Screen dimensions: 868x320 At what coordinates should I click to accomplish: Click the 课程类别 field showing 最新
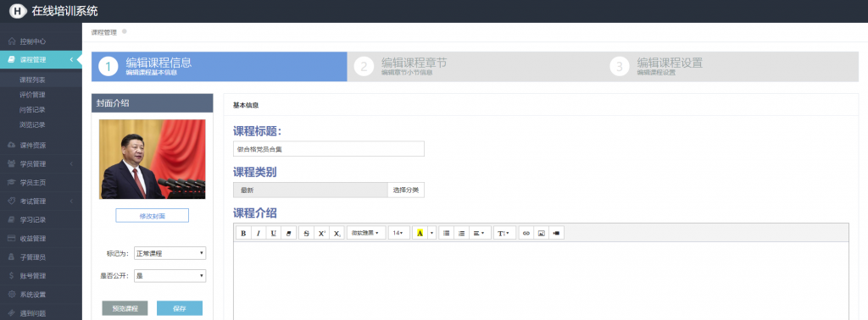pos(310,190)
